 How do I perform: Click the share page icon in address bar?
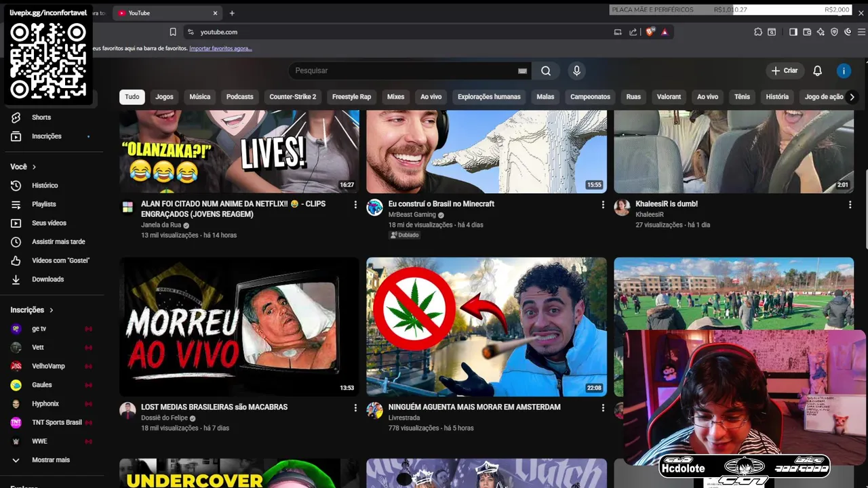[633, 32]
